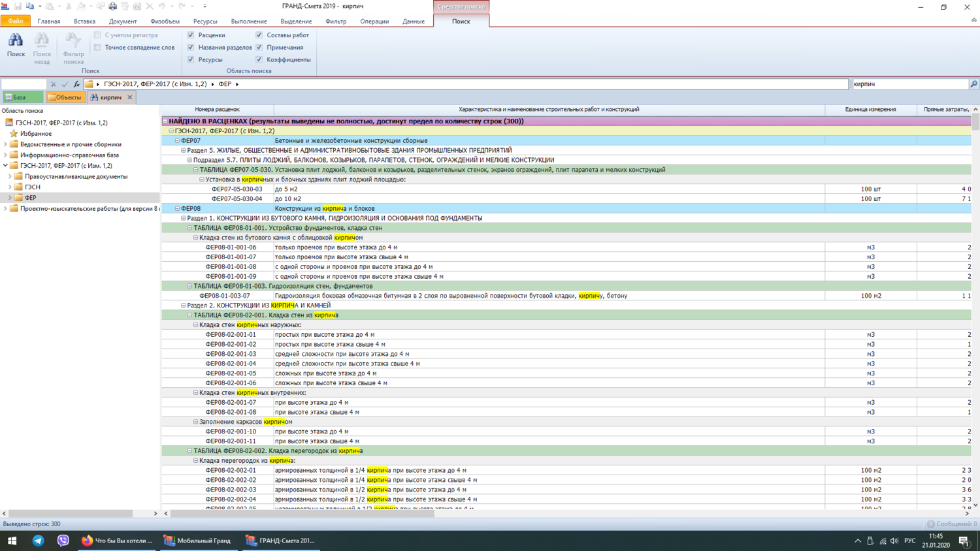Screen dimensions: 980x551
Task: Open Telegram from the taskbar
Action: pyautogui.click(x=38, y=541)
